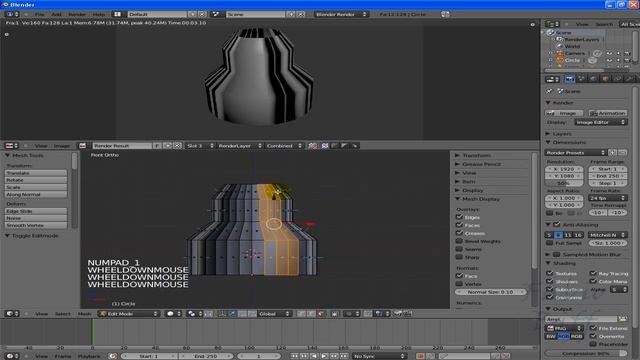The image size is (640, 360).
Task: Open the World properties tab icon
Action: (x=593, y=79)
